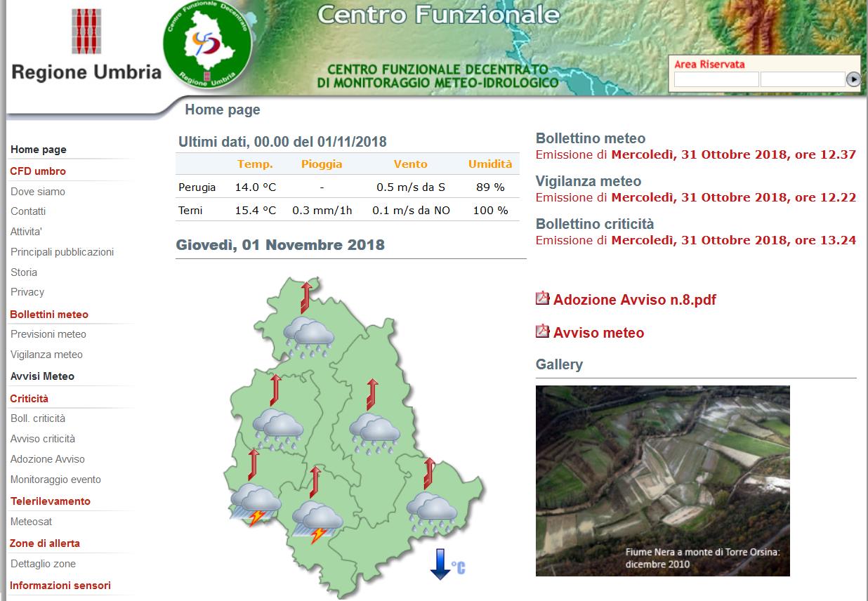Open the Storia page
868x601 pixels.
24,272
